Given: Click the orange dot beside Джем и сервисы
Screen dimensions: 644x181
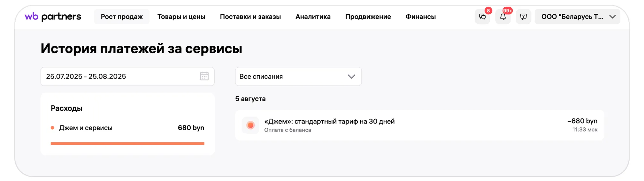Looking at the screenshot, I should coord(52,128).
